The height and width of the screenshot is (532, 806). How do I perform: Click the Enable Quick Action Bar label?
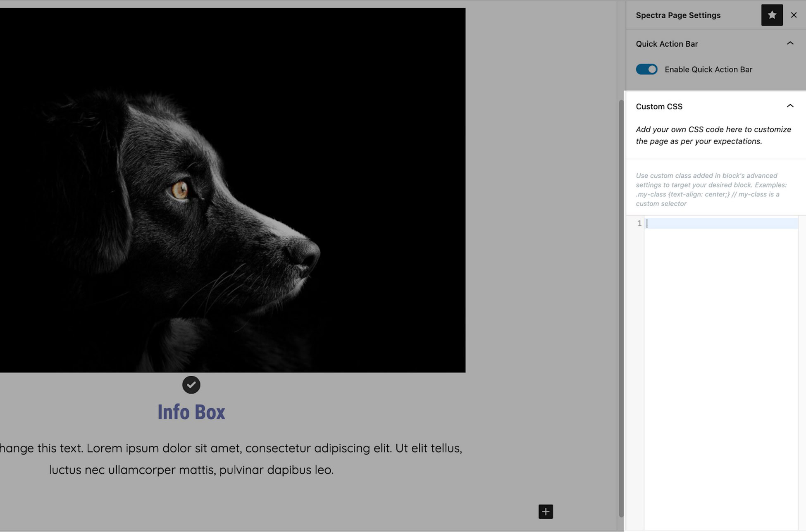(x=708, y=69)
